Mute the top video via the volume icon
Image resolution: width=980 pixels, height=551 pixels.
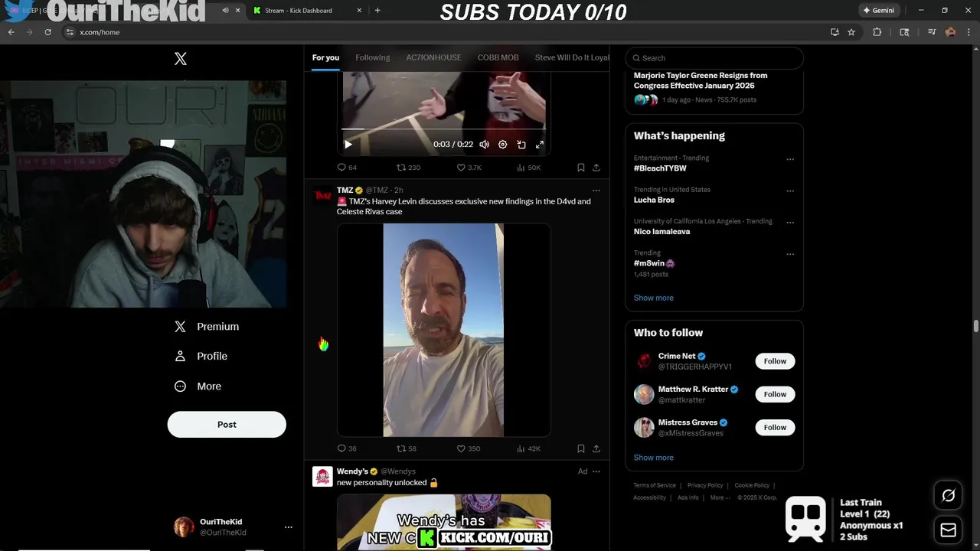point(484,144)
